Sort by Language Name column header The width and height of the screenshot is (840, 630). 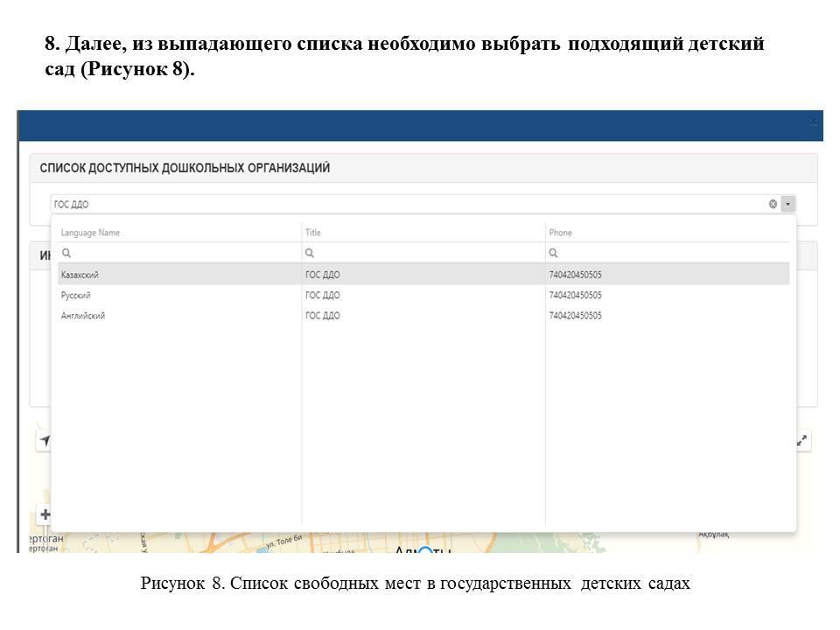(x=90, y=233)
